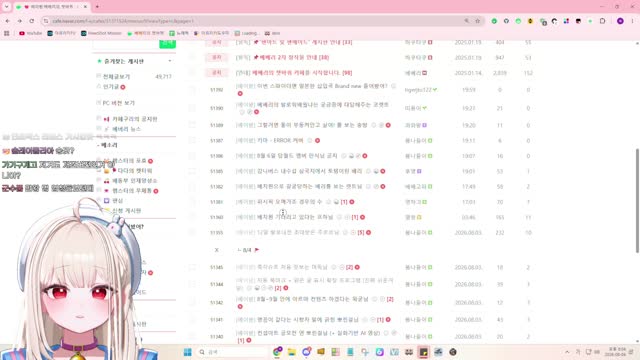Expand the system tray hidden icons chevron

coord(567,352)
